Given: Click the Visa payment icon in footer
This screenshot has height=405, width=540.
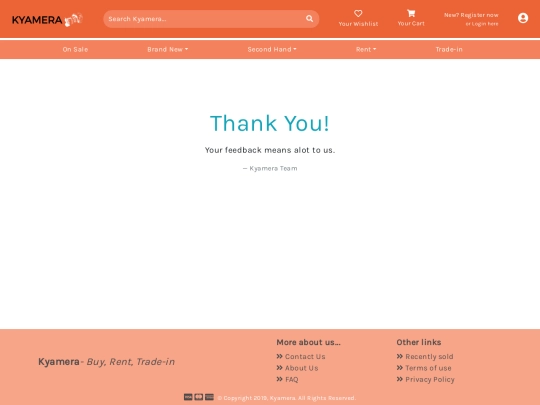Looking at the screenshot, I should click(x=188, y=397).
